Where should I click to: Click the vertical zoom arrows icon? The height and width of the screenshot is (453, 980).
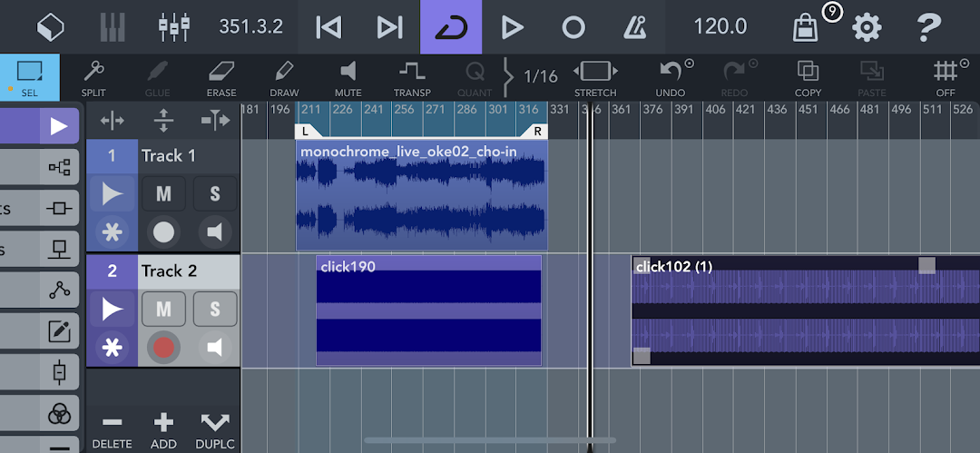[163, 120]
